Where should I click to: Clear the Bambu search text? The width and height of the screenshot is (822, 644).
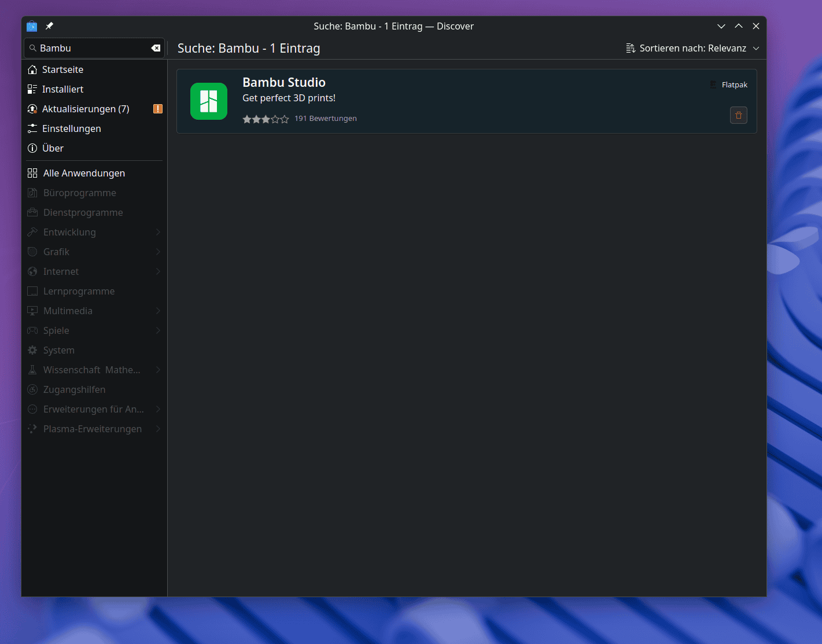coord(156,48)
